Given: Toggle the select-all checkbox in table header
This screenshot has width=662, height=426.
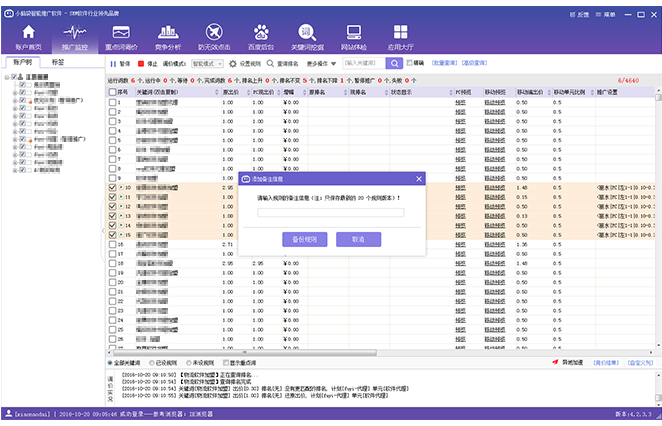Looking at the screenshot, I should click(x=112, y=92).
